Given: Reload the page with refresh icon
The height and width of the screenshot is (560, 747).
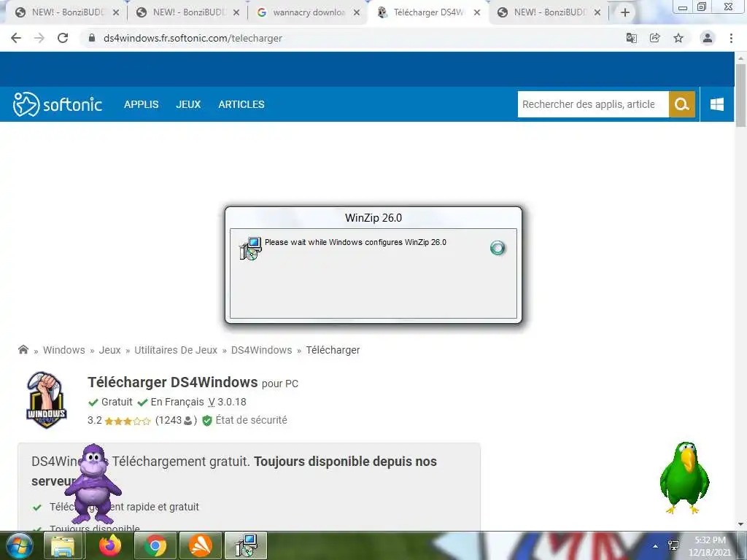Looking at the screenshot, I should coord(63,38).
